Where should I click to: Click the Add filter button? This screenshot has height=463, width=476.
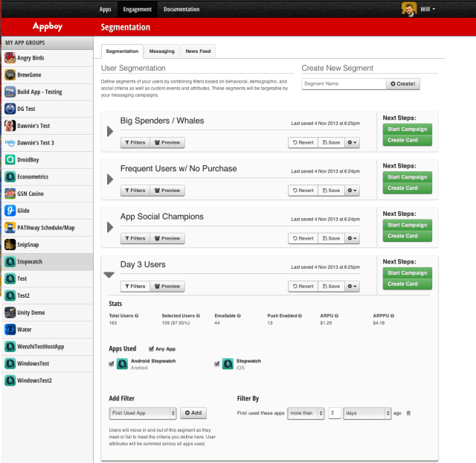(193, 413)
